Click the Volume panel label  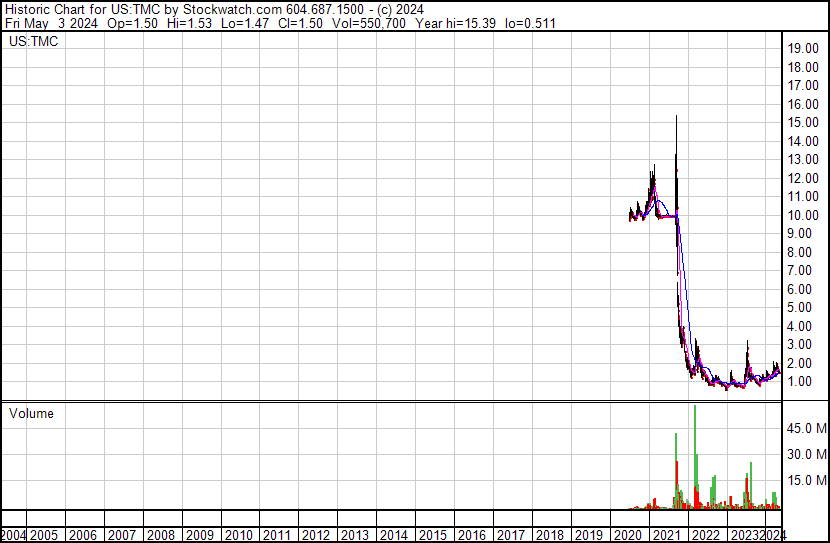[x=31, y=413]
